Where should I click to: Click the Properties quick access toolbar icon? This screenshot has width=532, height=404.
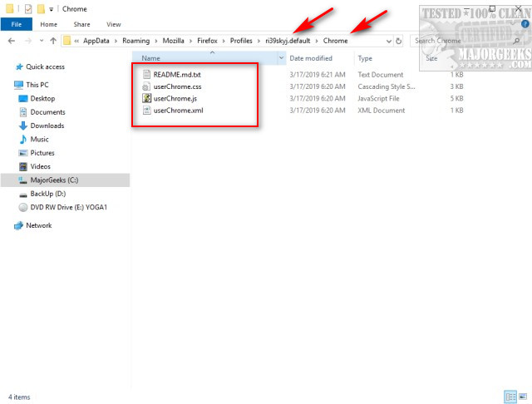(28, 9)
